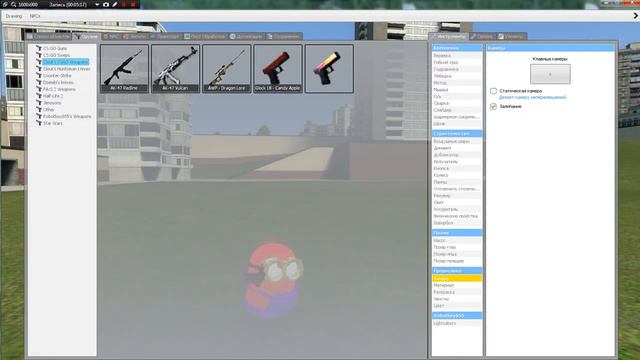Switch to the NPC tab
640x360 pixels.
point(111,36)
